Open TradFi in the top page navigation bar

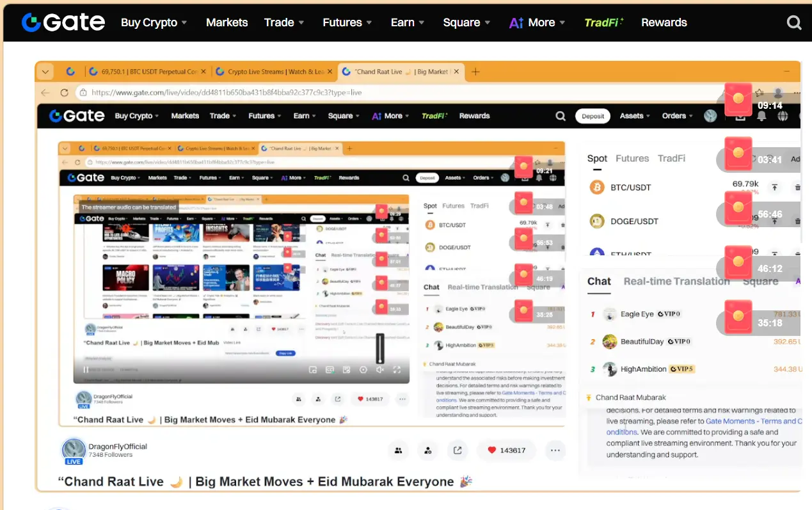pyautogui.click(x=603, y=22)
